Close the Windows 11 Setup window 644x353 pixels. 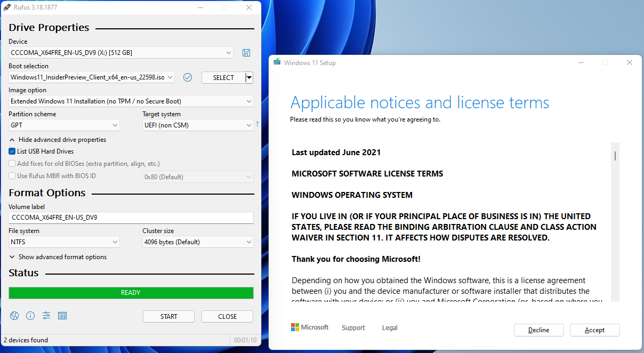point(630,62)
